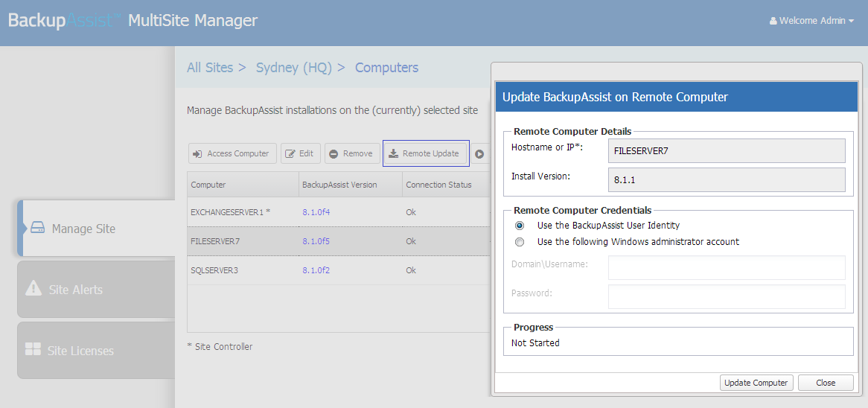Open the Manage Site sidebar tab
Viewport: 868px width, 408px height.
point(96,228)
